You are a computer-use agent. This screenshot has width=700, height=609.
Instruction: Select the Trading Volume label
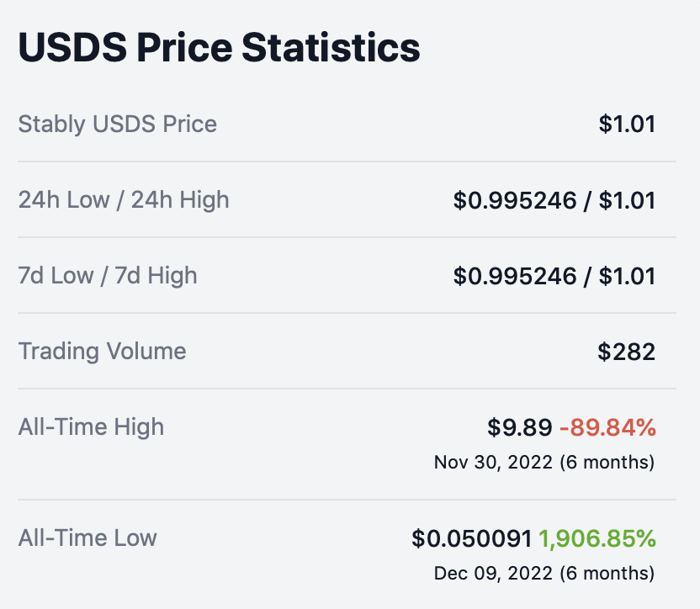tap(103, 352)
